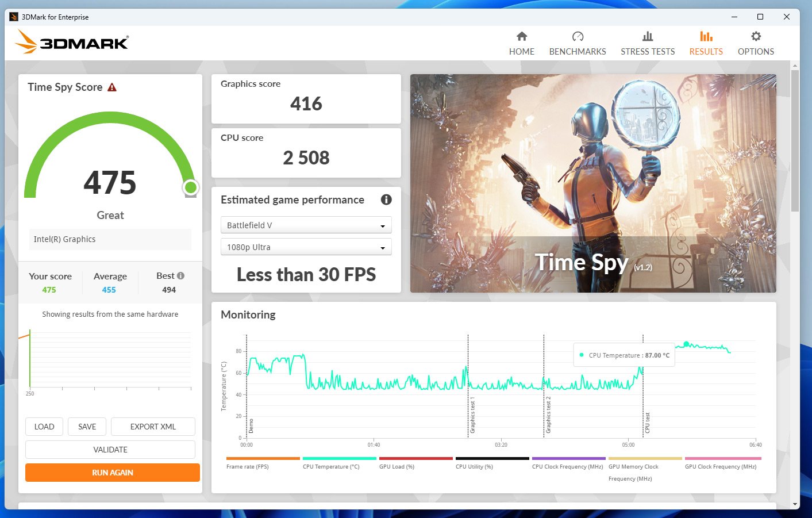This screenshot has width=812, height=518.
Task: Click the Home icon in navigation
Action: coord(521,37)
